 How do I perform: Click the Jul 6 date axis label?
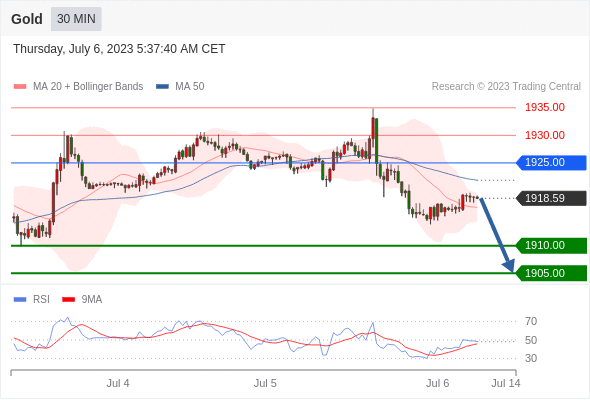pyautogui.click(x=437, y=383)
